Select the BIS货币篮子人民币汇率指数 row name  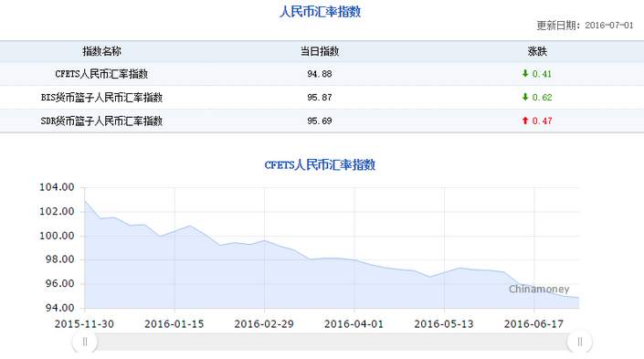point(101,98)
